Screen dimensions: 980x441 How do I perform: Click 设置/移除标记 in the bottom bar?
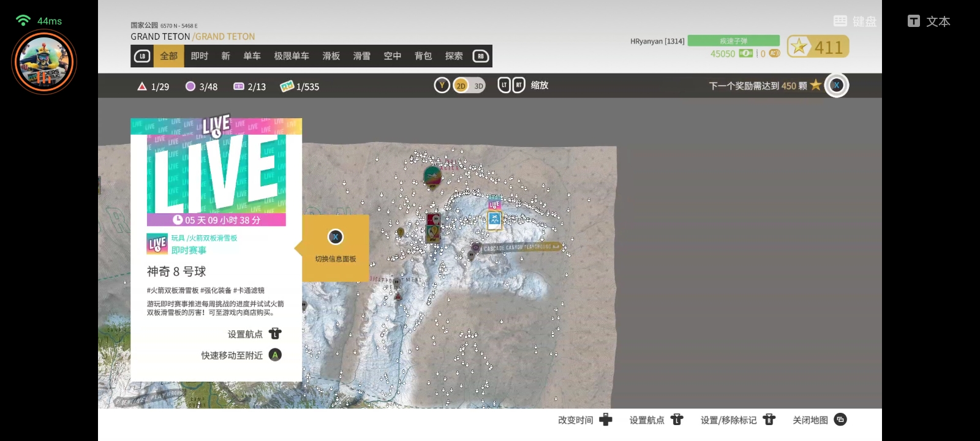[738, 420]
